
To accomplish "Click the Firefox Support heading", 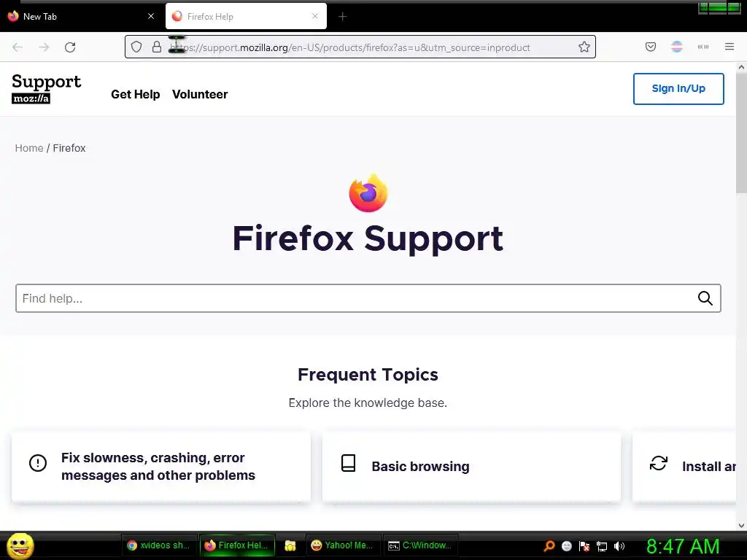I will point(368,238).
